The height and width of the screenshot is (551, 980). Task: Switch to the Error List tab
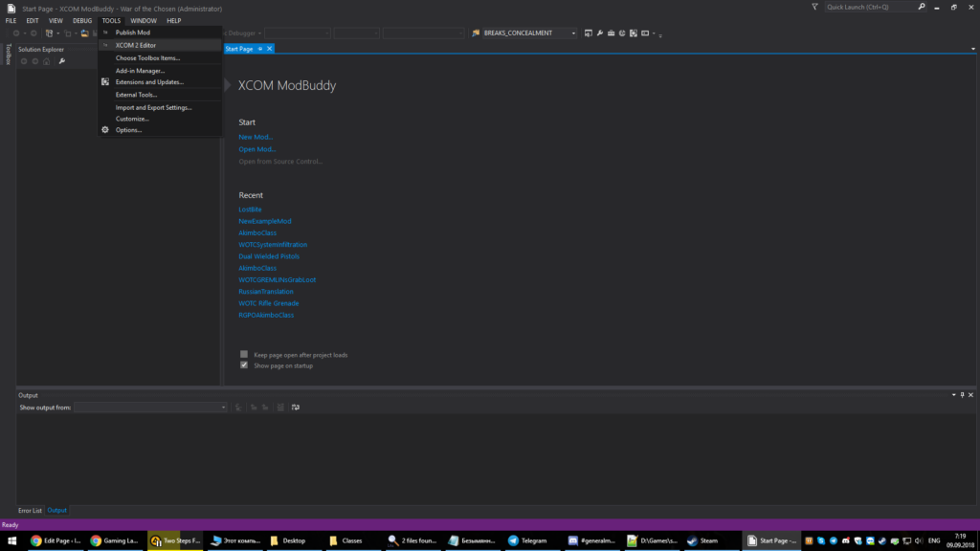click(30, 511)
